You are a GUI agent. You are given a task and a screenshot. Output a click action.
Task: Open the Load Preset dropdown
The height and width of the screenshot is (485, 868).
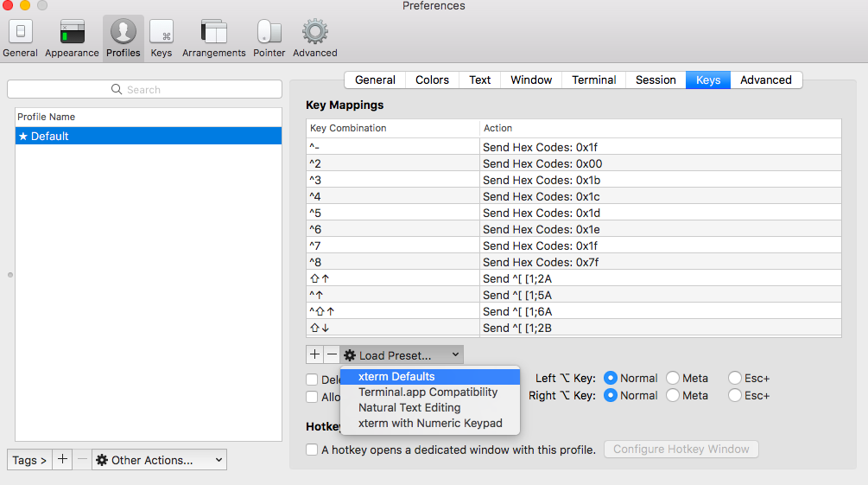click(x=402, y=354)
